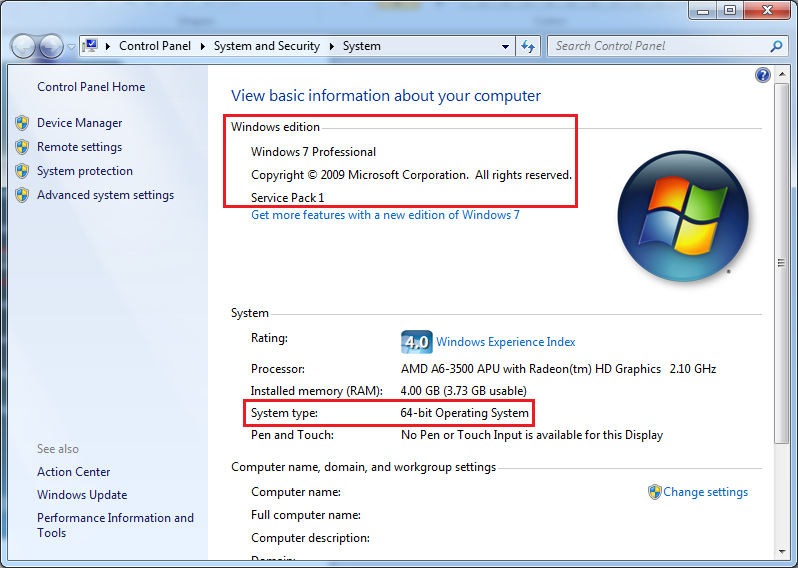Click Get more features with new edition link
Viewport: 798px width, 568px height.
385,215
